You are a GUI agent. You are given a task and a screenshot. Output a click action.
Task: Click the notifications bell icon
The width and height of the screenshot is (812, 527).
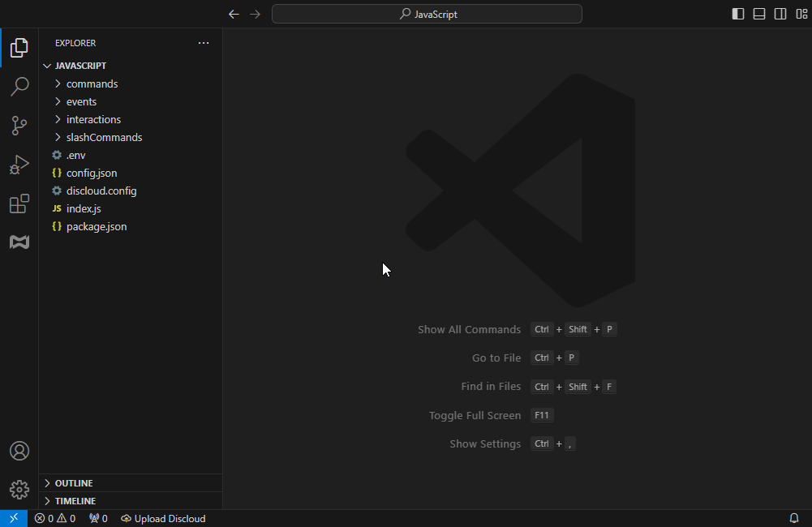tap(794, 518)
